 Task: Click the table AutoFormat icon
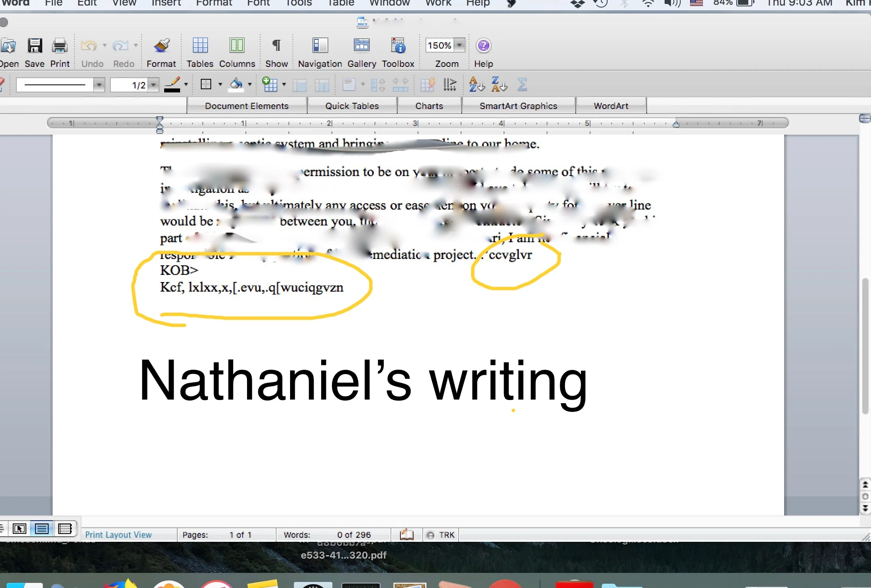428,85
